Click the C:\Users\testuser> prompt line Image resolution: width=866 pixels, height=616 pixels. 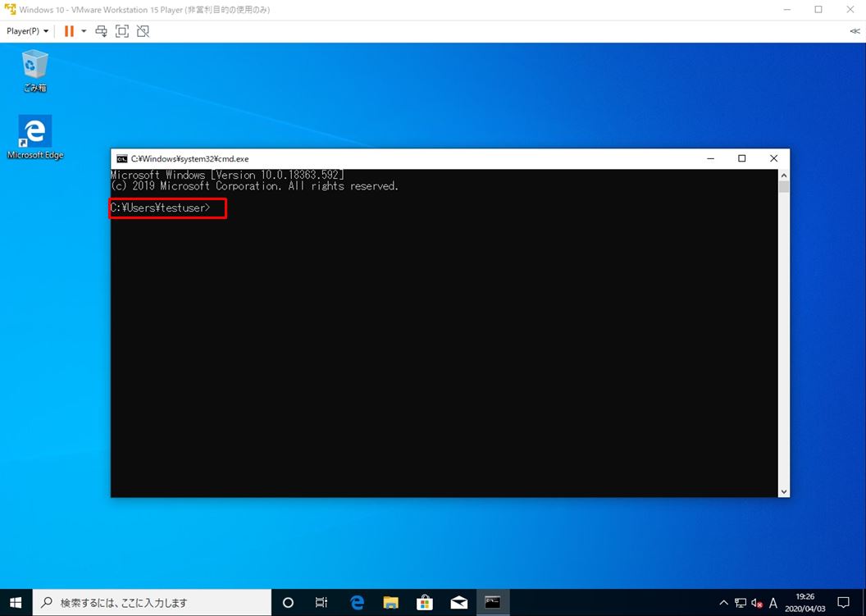(x=161, y=208)
